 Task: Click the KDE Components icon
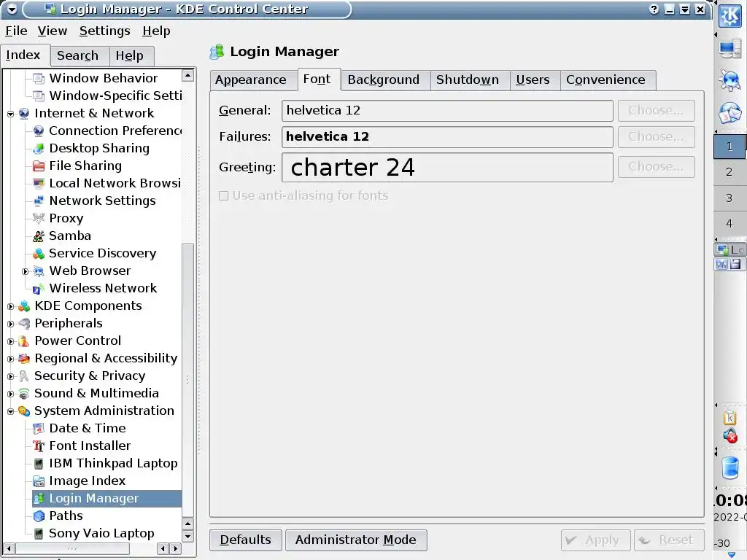(x=24, y=306)
